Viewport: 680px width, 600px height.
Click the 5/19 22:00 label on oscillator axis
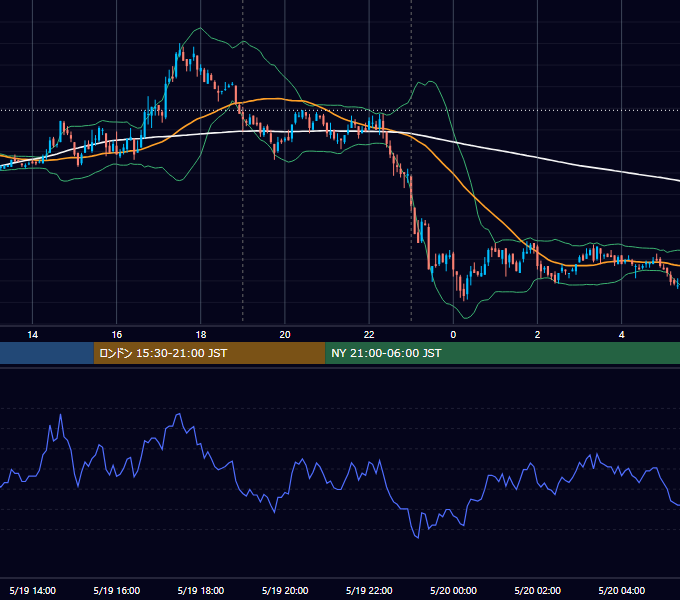click(x=369, y=590)
